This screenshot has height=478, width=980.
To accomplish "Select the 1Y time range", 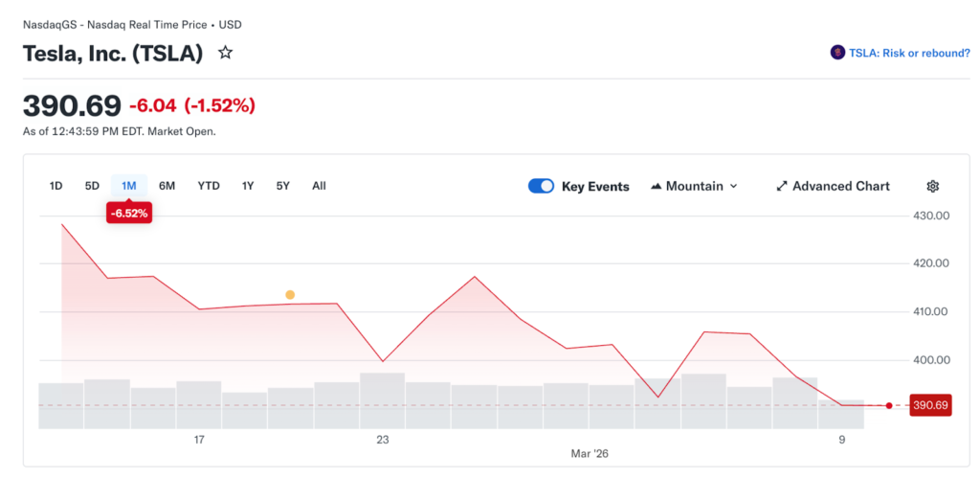I will pos(248,186).
